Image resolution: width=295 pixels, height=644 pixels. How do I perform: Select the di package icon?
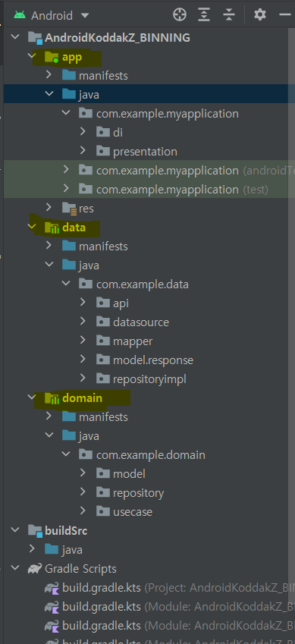(x=102, y=132)
